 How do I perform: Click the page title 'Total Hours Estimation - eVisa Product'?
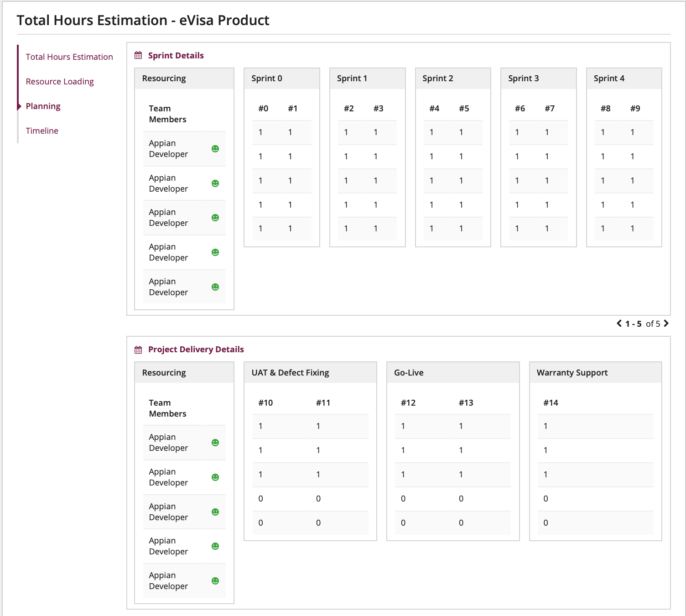click(143, 20)
